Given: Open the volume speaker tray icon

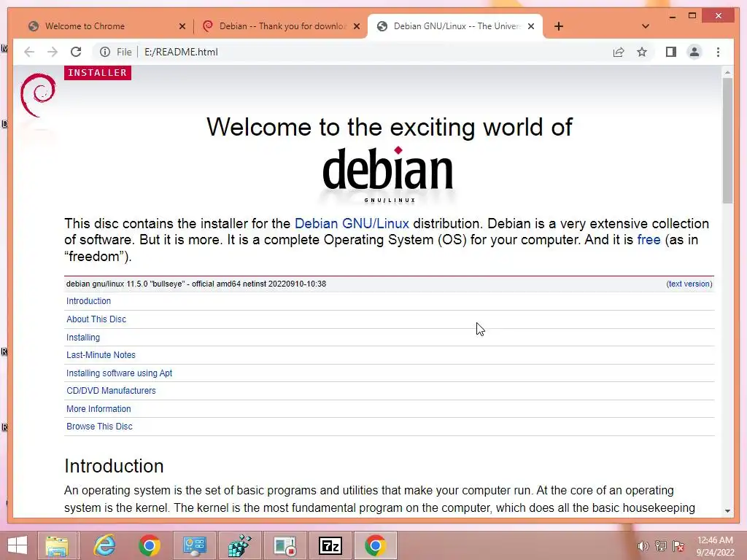Looking at the screenshot, I should point(643,546).
